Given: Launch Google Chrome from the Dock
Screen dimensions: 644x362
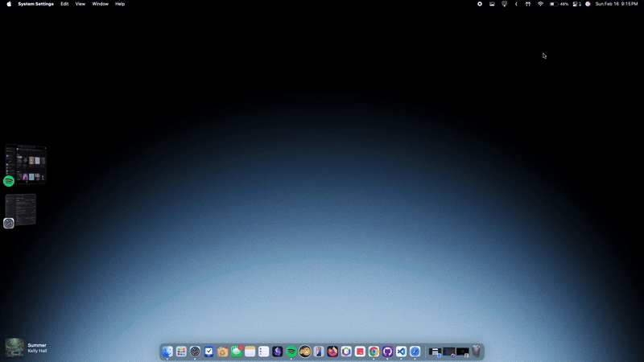Looking at the screenshot, I should coord(374,352).
